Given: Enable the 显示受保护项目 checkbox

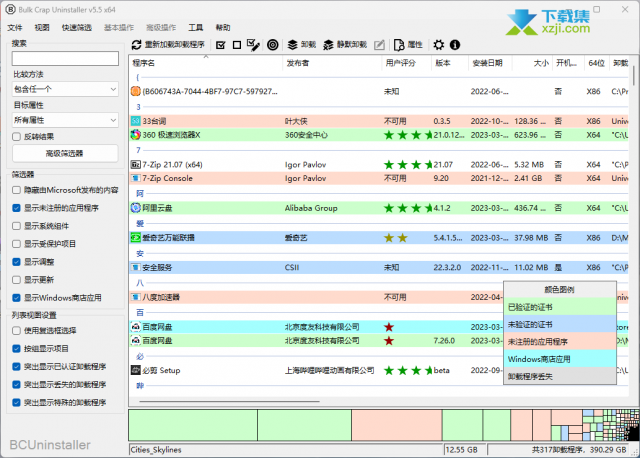Looking at the screenshot, I should [16, 244].
